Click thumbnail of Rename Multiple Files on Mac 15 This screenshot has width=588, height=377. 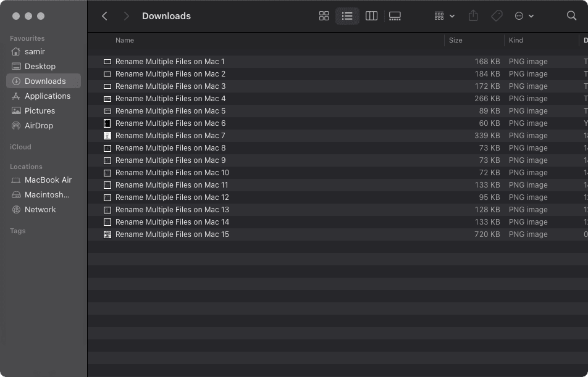pyautogui.click(x=107, y=234)
